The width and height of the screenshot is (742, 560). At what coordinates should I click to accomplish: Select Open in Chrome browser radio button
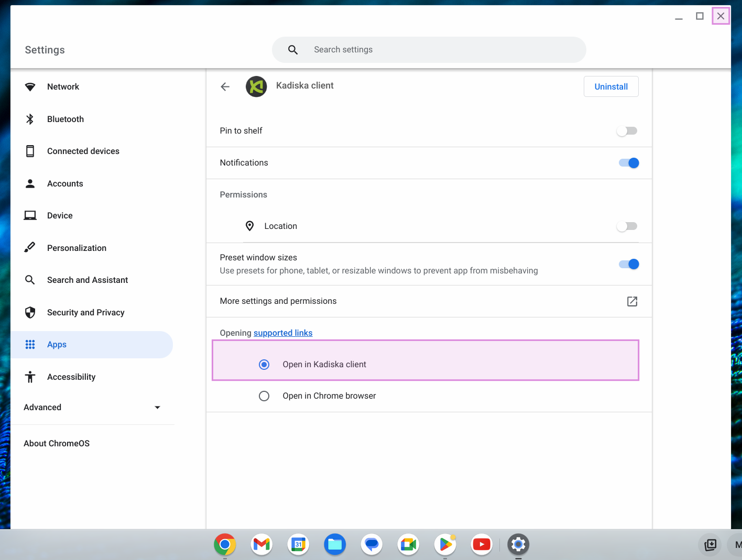click(x=264, y=396)
